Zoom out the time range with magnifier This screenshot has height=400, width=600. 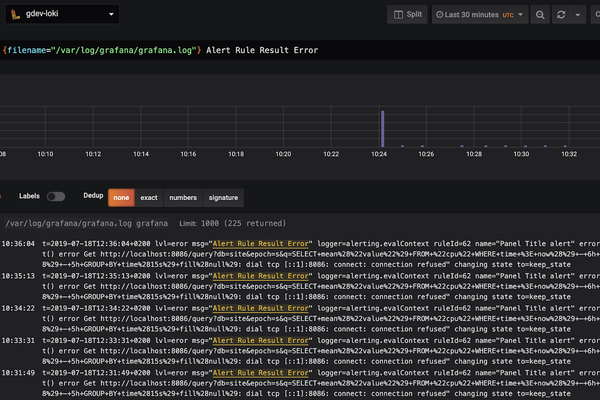point(540,15)
